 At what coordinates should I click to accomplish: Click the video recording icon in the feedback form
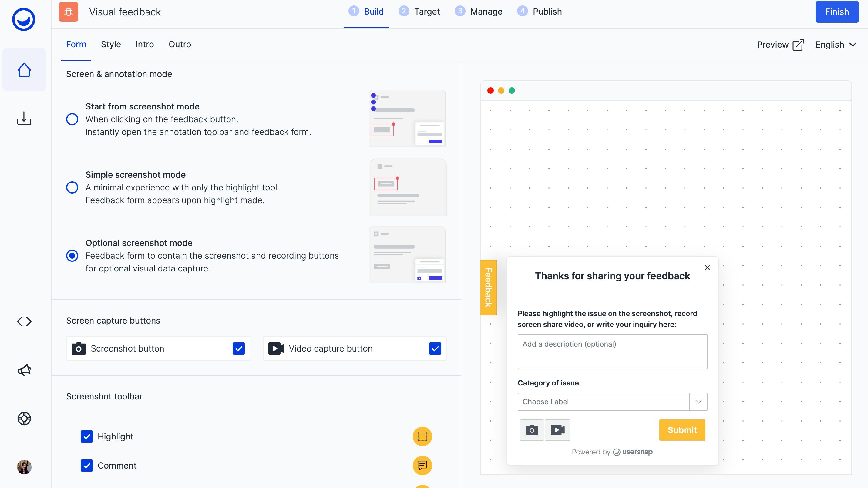coord(557,430)
